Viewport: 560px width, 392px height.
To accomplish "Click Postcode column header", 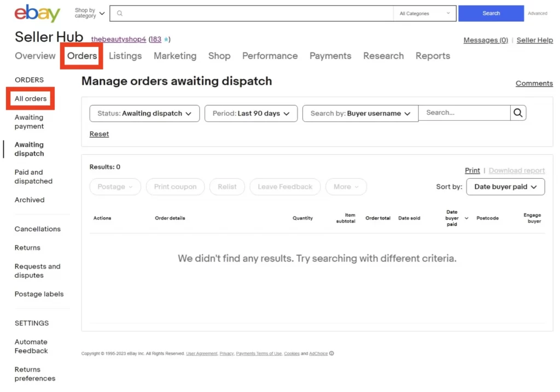I will 487,218.
